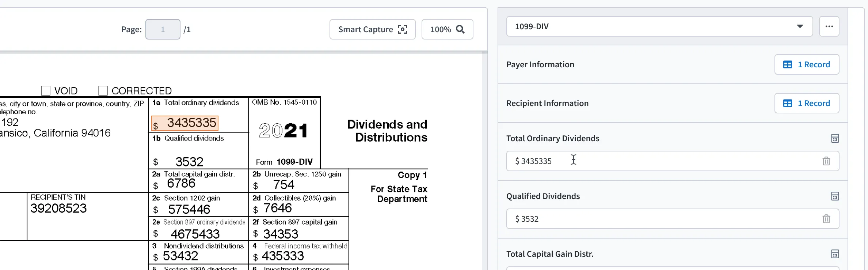Open the 100% zoom level control
Screen dimensions: 868x270
(x=447, y=29)
